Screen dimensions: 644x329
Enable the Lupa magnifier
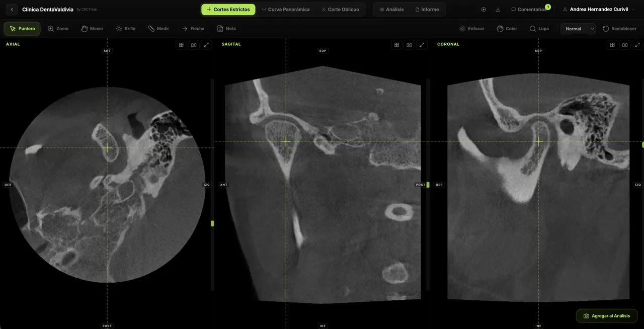[539, 29]
